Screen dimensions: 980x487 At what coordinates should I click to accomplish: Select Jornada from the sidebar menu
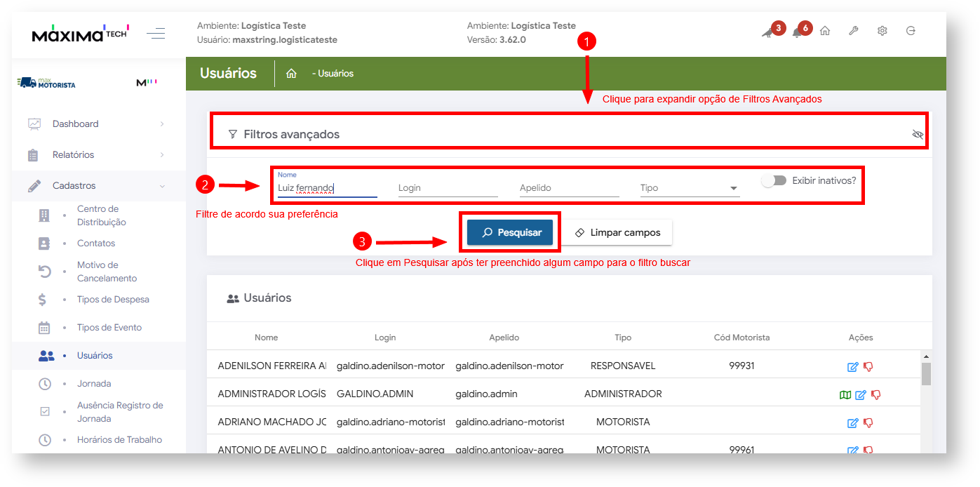94,384
